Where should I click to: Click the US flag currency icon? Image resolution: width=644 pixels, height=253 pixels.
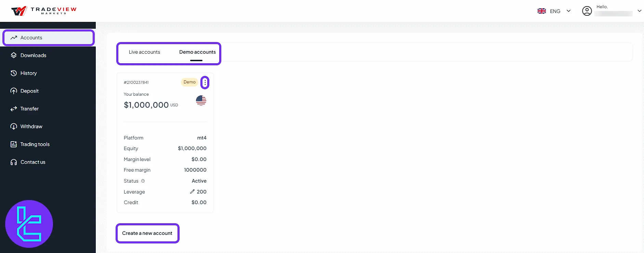point(201,101)
